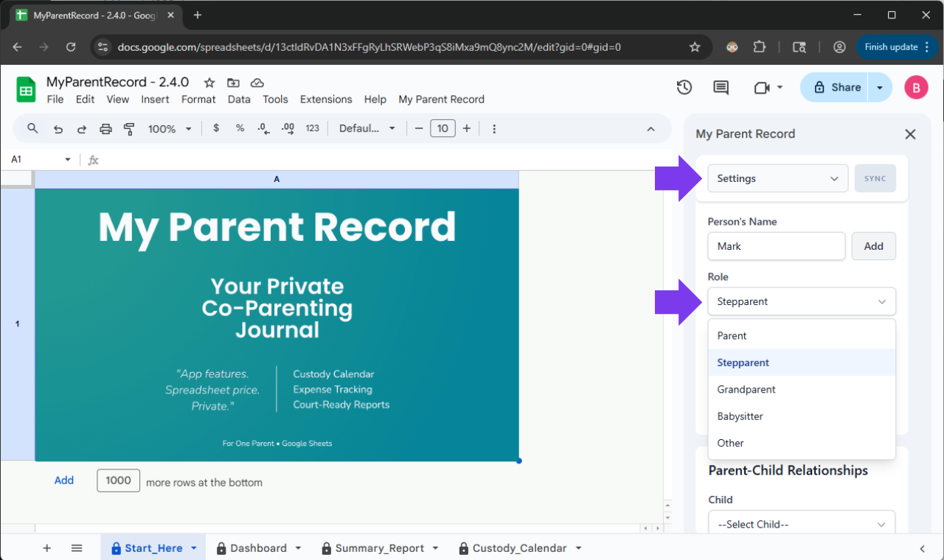Open the Extensions menu
The width and height of the screenshot is (944, 560).
click(x=326, y=99)
